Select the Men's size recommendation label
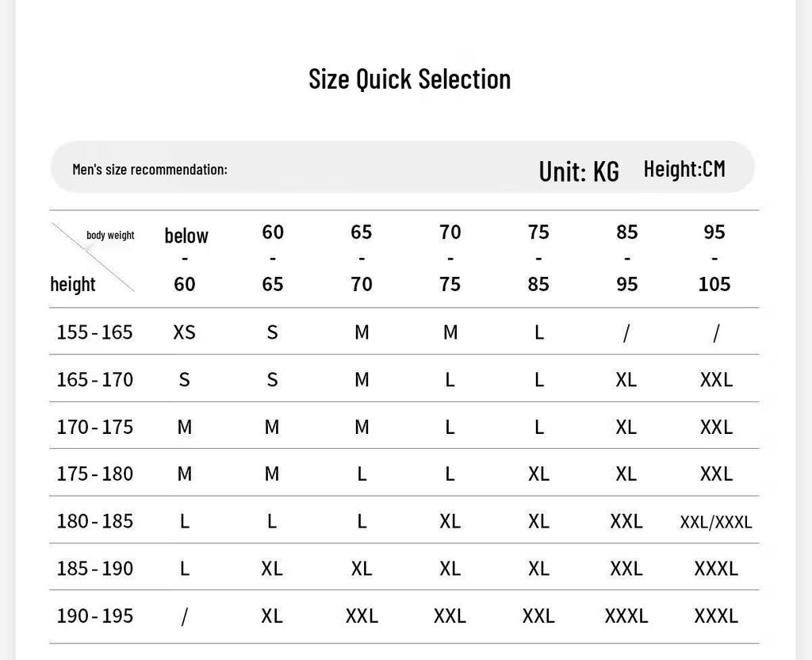 (x=150, y=170)
